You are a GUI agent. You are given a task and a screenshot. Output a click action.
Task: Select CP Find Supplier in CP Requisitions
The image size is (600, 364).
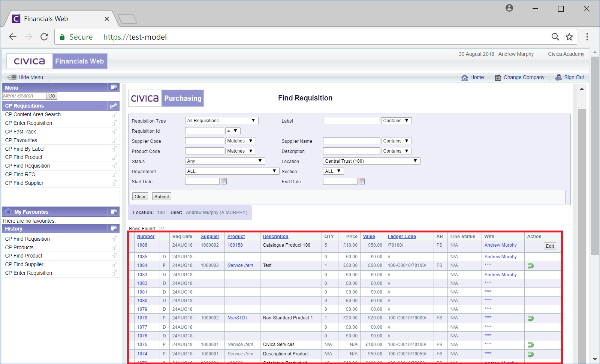point(24,183)
